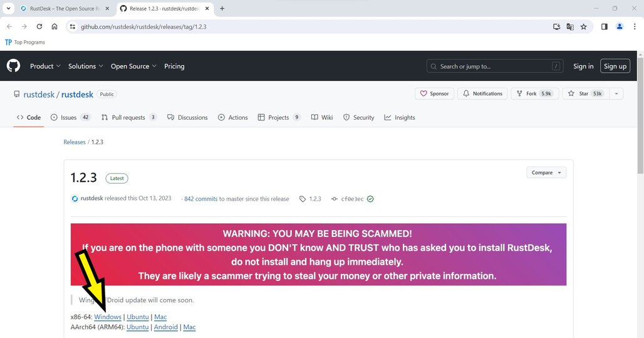Download AArch64 Mac build
Image resolution: width=644 pixels, height=338 pixels.
pyautogui.click(x=189, y=327)
